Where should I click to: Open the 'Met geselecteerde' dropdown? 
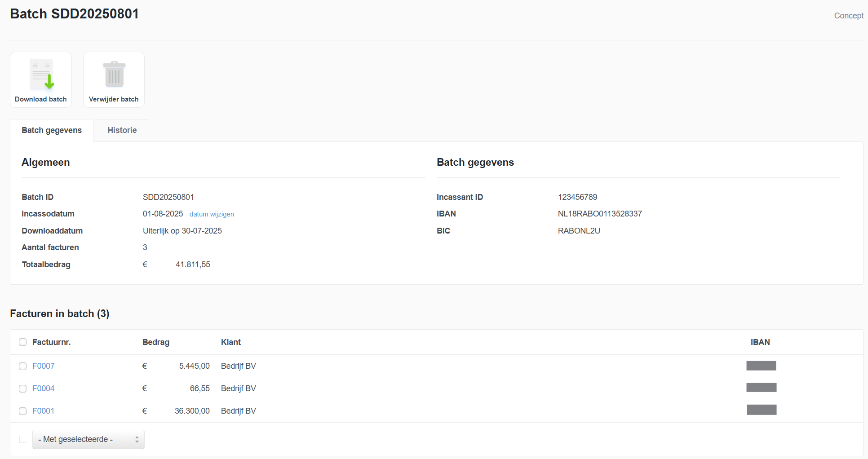(x=88, y=439)
